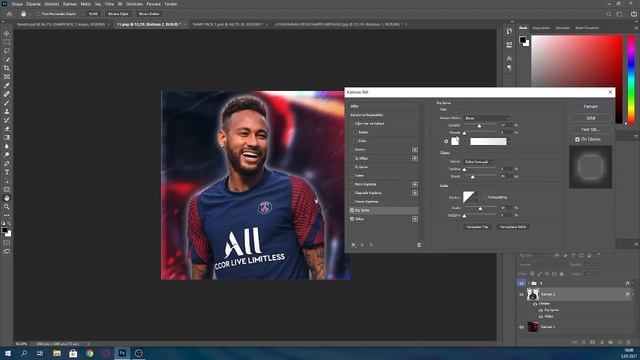Image resolution: width=640 pixels, height=360 pixels.
Task: Toggle Gölge checkbox in styles list
Action: (x=352, y=219)
